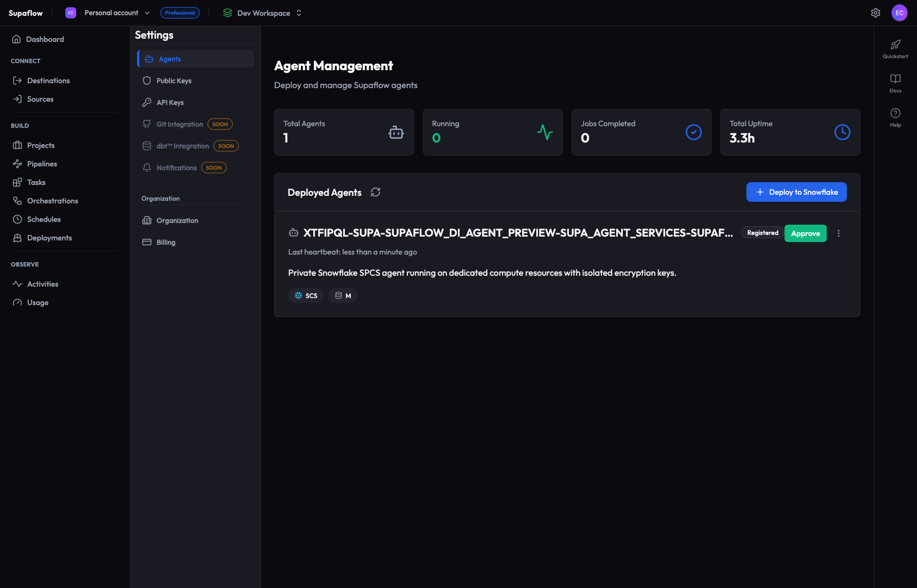Switch to the Public Keys settings section
Viewport: 917px width, 588px height.
pos(174,81)
